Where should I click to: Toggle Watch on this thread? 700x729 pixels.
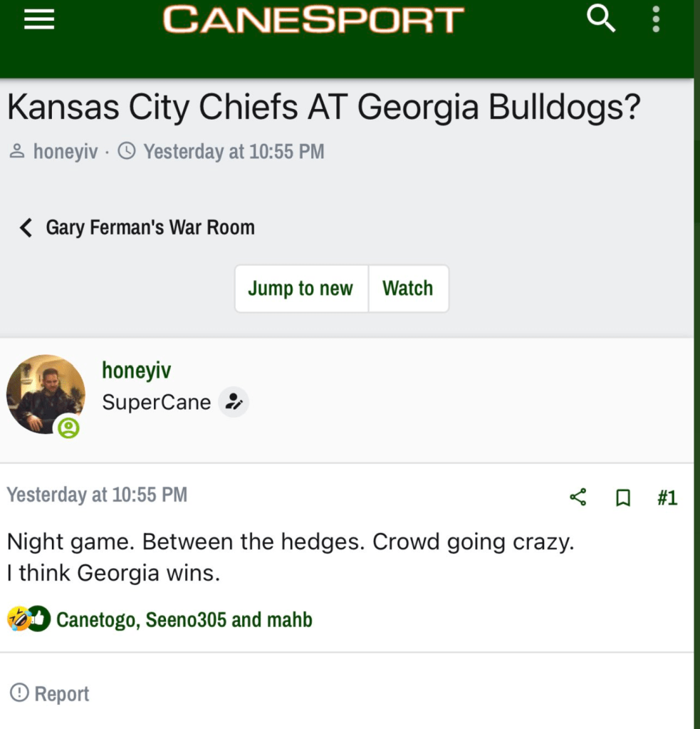pyautogui.click(x=407, y=289)
